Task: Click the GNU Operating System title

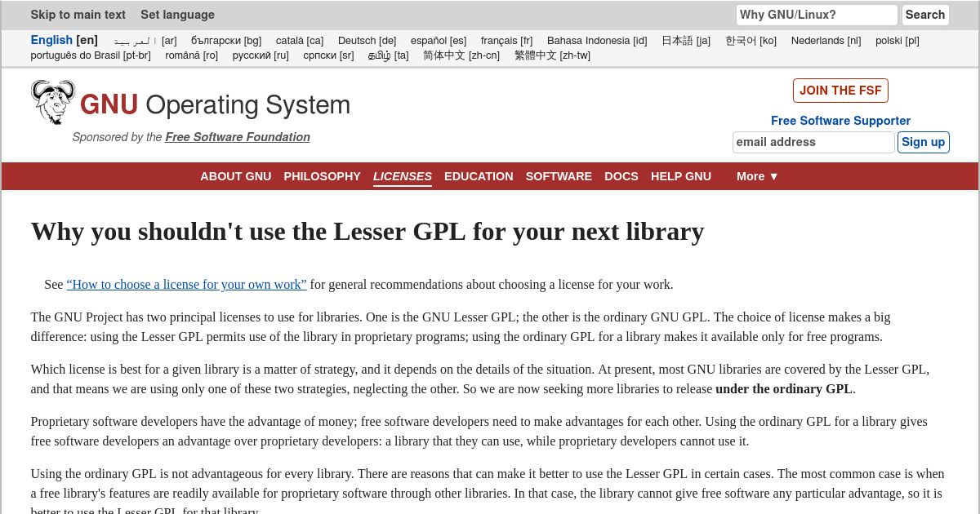Action: point(215,104)
